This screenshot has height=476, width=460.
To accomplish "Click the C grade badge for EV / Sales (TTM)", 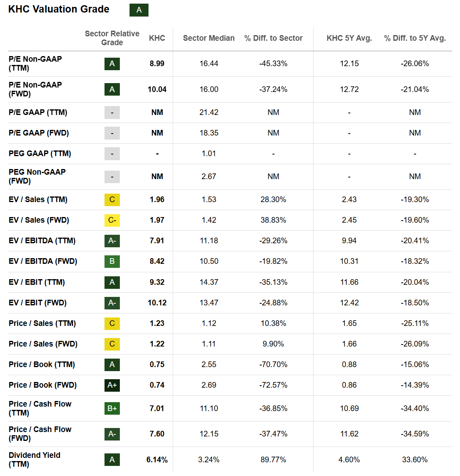I will 112,200.
